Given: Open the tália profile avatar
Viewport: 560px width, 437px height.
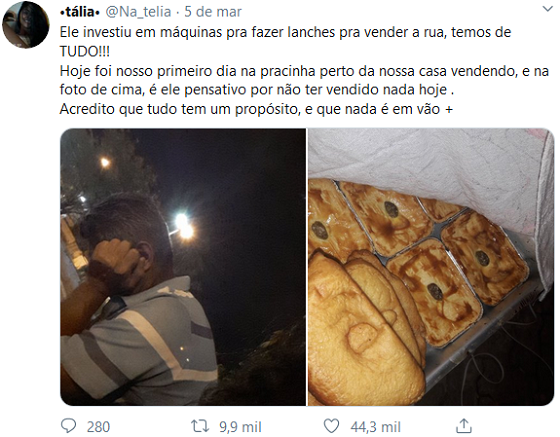Looking at the screenshot, I should (x=26, y=24).
